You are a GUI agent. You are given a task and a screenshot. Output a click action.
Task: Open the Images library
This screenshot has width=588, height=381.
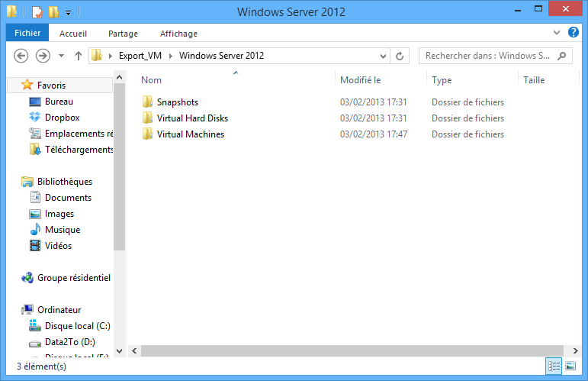[59, 214]
